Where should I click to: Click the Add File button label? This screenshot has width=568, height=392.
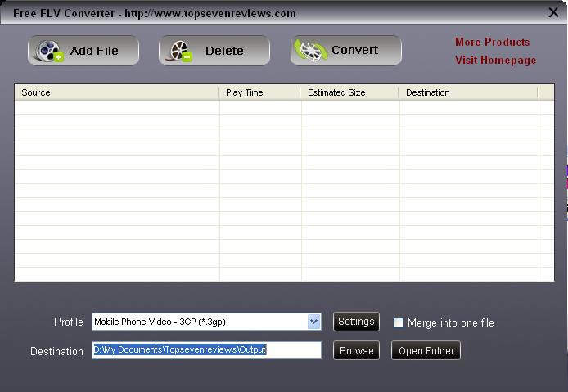(x=94, y=51)
